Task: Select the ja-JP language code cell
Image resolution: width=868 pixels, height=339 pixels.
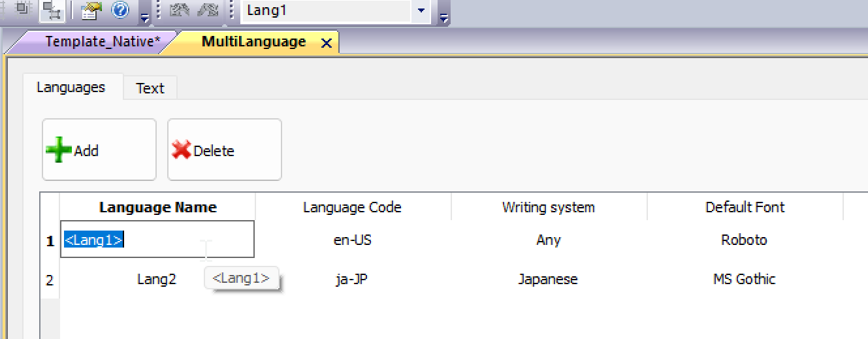Action: (x=353, y=279)
